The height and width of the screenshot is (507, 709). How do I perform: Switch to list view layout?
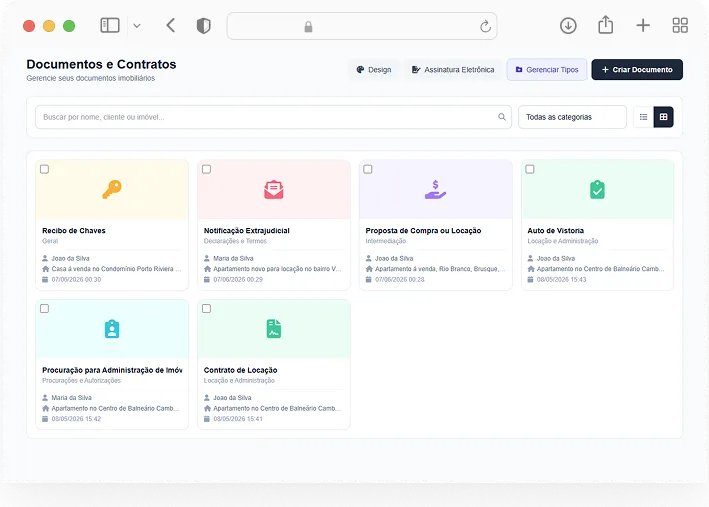643,117
